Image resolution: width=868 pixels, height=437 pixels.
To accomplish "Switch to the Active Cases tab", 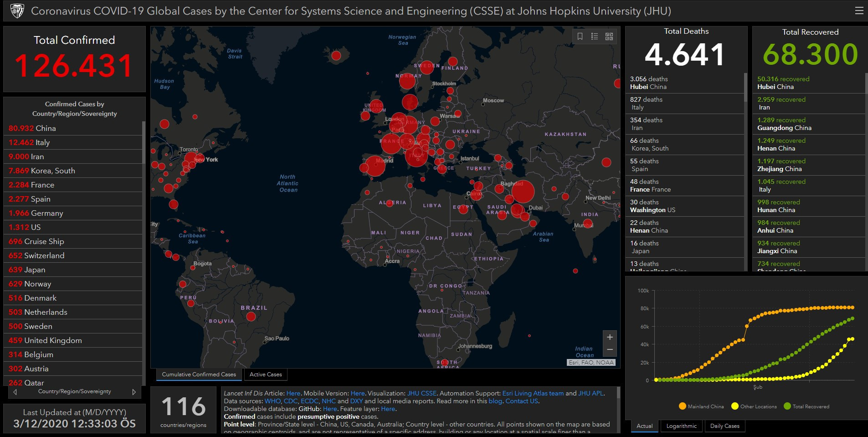I will (x=266, y=375).
